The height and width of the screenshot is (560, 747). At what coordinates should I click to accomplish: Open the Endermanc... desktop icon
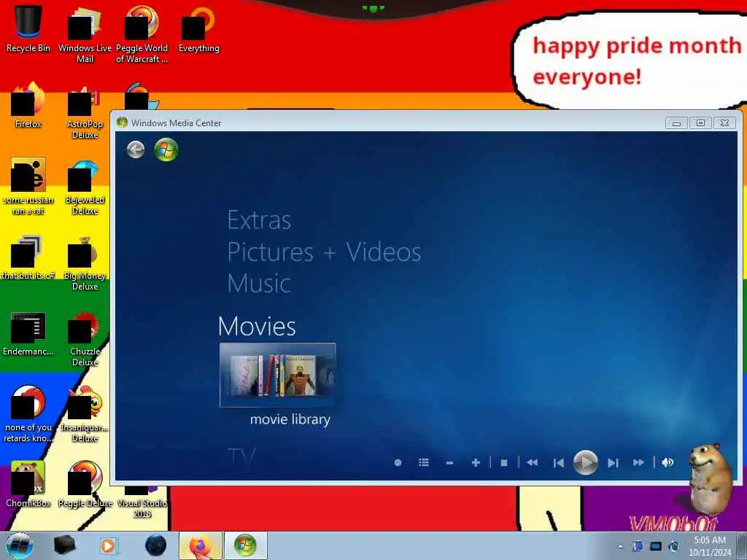click(28, 333)
